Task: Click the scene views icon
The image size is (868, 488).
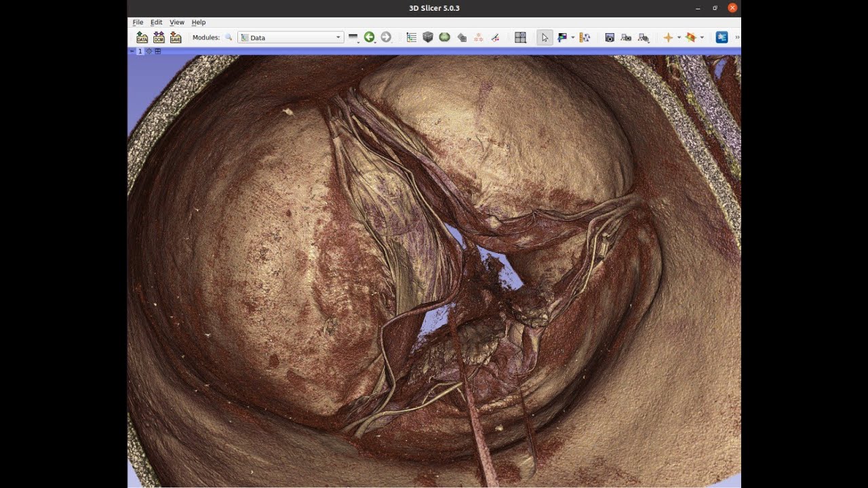Action: [627, 37]
